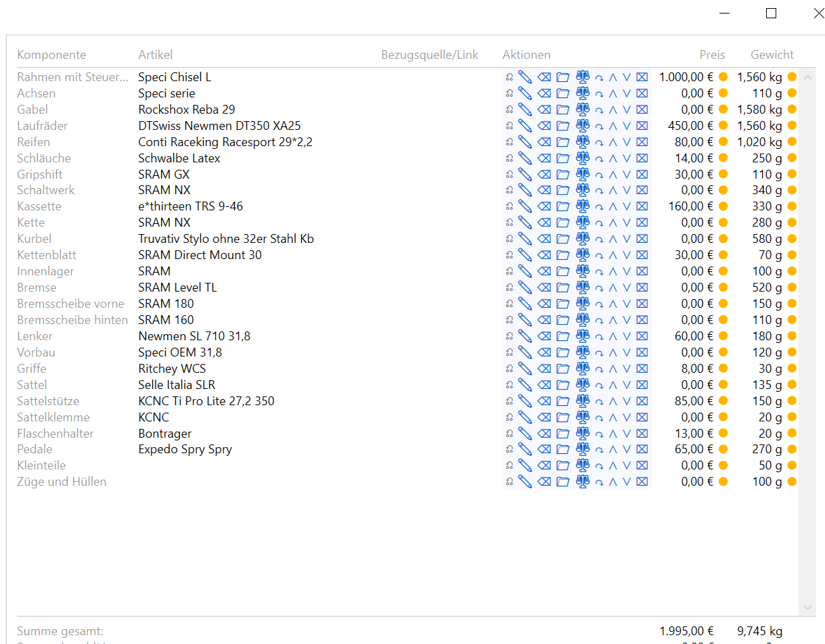Click the orange price dot beside 85,00 €

click(x=723, y=401)
